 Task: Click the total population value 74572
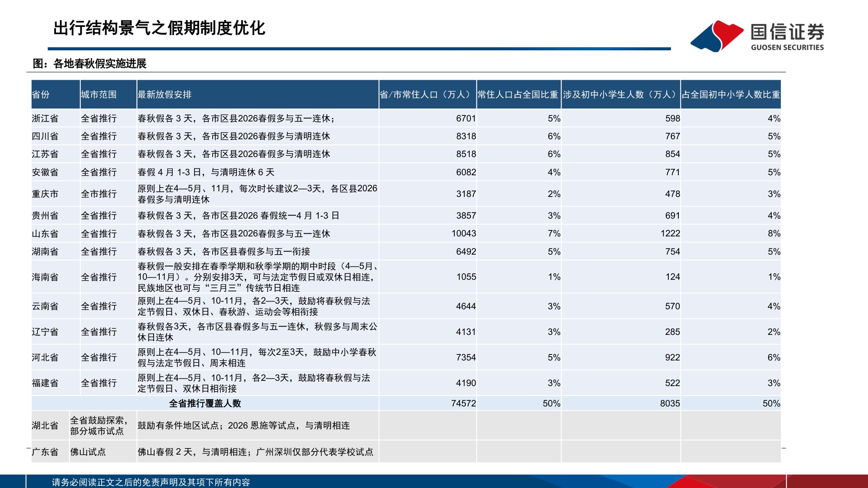464,403
